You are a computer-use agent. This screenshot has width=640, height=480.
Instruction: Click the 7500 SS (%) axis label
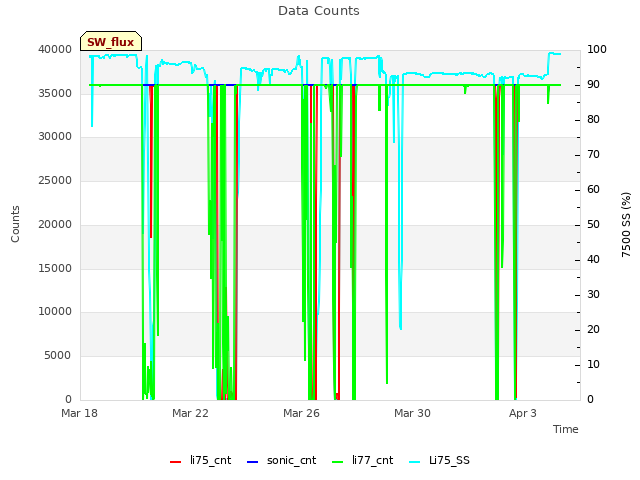tap(626, 224)
